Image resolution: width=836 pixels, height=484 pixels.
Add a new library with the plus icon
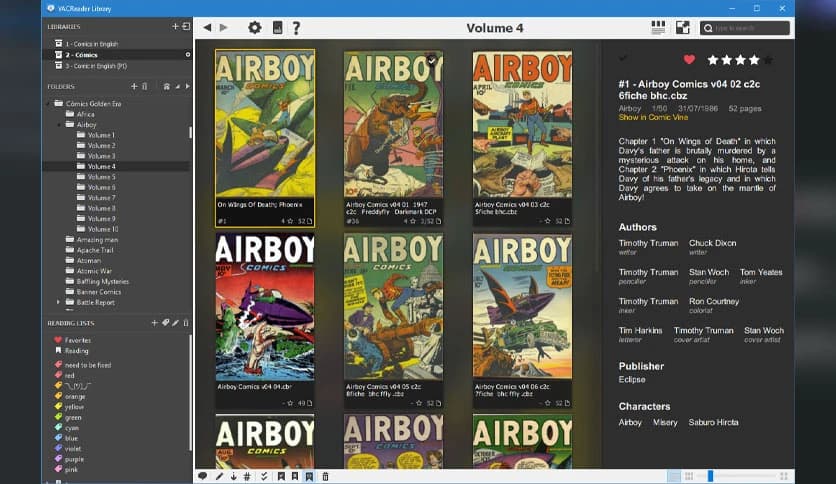[175, 26]
